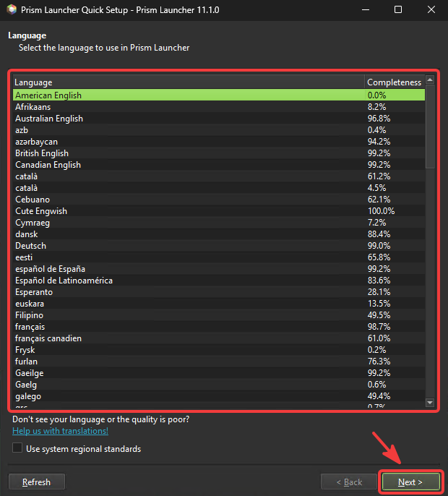
Task: Sort by Language column header
Action: (189, 82)
